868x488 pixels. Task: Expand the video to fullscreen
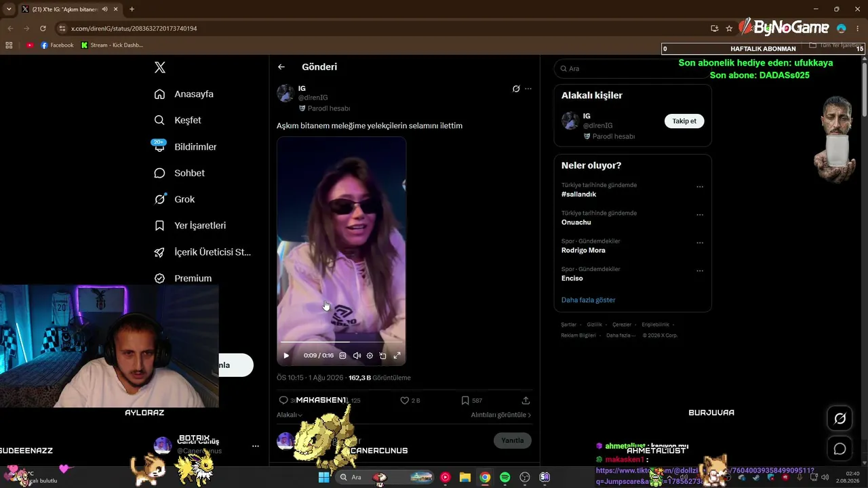pos(397,355)
